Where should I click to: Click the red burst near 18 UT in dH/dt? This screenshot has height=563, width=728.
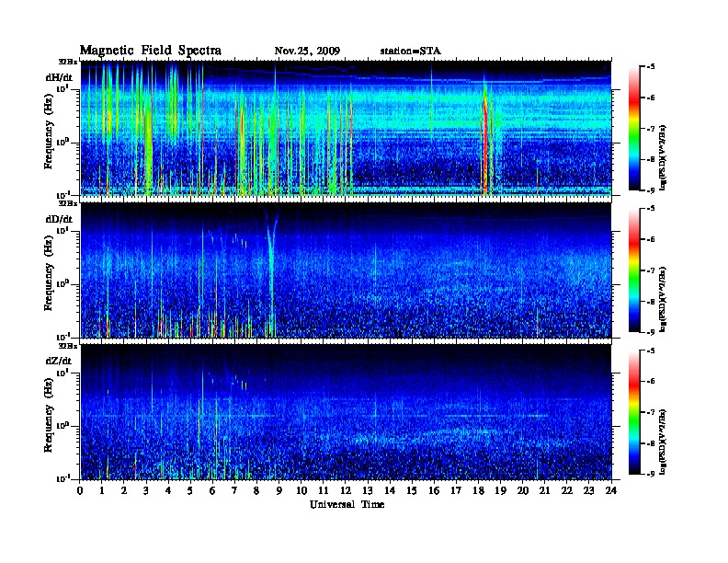point(484,139)
